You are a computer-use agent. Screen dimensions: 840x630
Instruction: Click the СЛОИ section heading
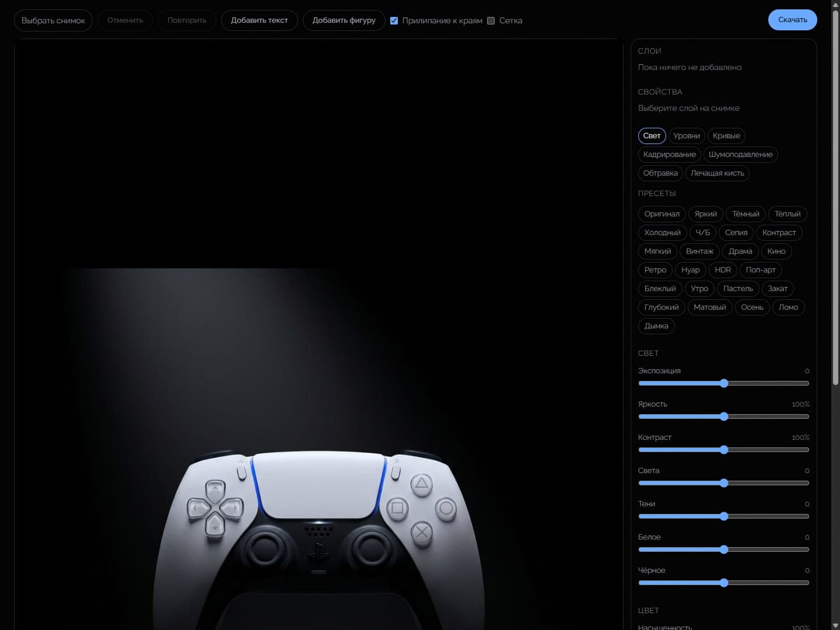click(x=650, y=51)
